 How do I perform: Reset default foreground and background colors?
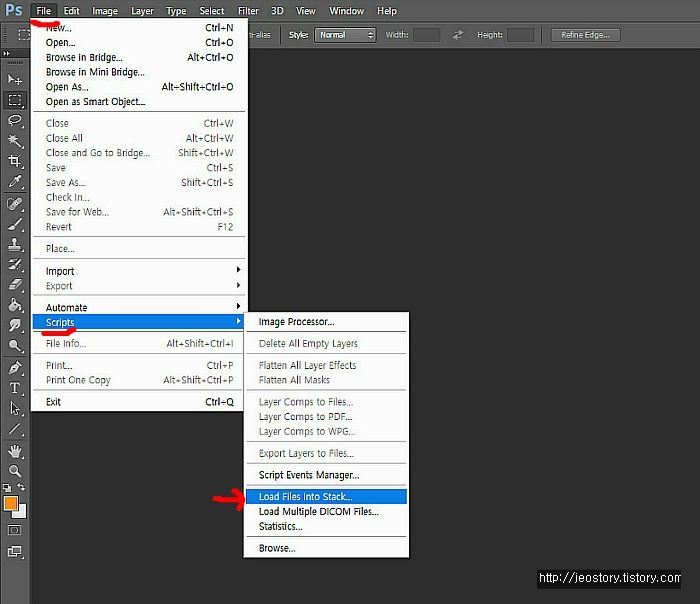tap(7, 487)
